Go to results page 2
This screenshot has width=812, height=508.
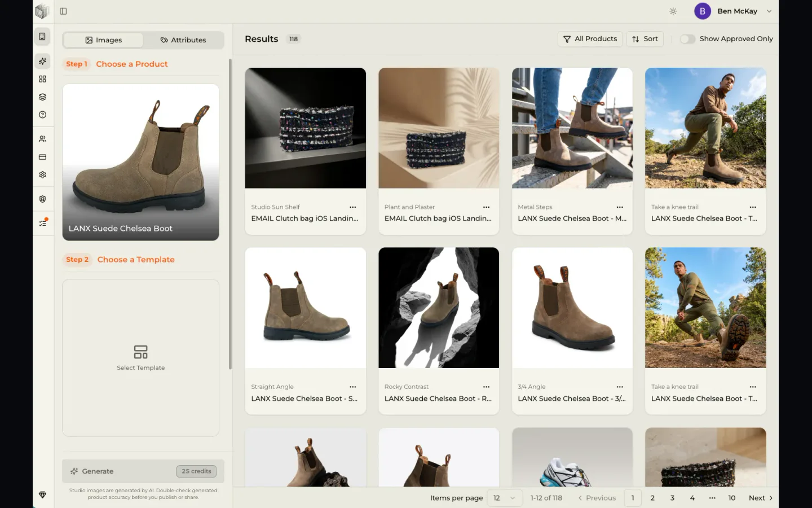click(652, 498)
